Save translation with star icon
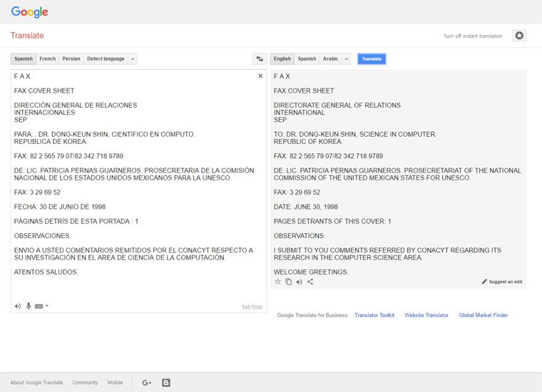The image size is (542, 392). click(x=277, y=282)
